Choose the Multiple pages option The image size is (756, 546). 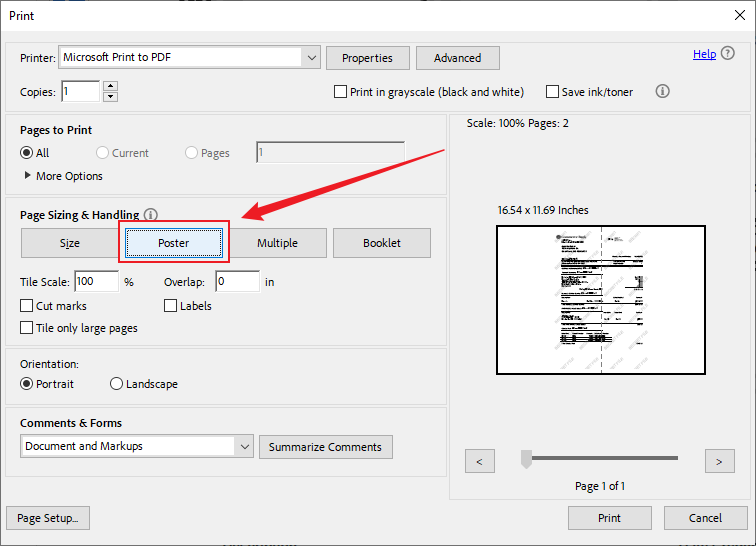tap(277, 243)
